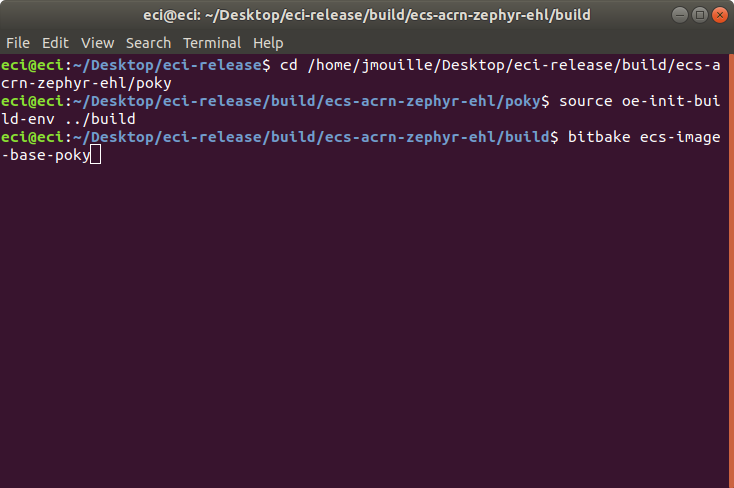Open the View menu
734x488 pixels.
(97, 43)
